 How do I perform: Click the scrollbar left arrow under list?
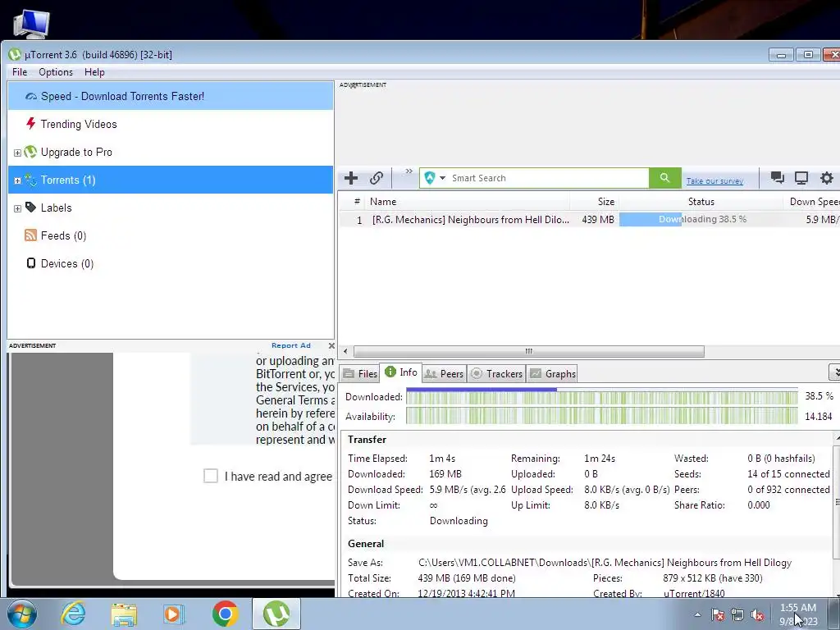pos(345,351)
